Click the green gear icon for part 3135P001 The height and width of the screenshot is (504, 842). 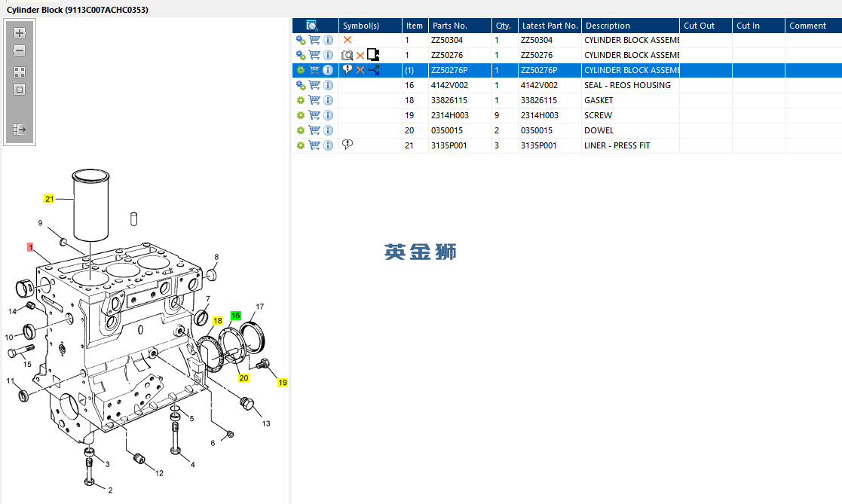(301, 145)
